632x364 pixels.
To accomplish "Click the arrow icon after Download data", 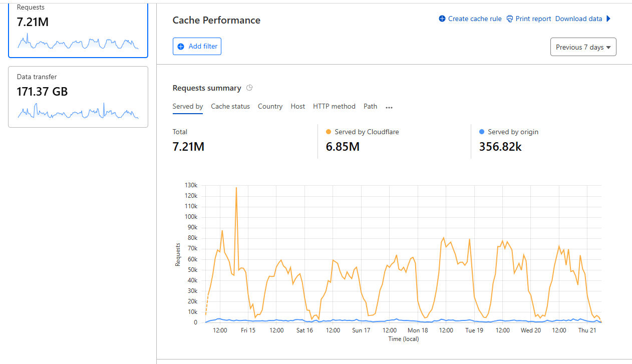I will pyautogui.click(x=608, y=19).
